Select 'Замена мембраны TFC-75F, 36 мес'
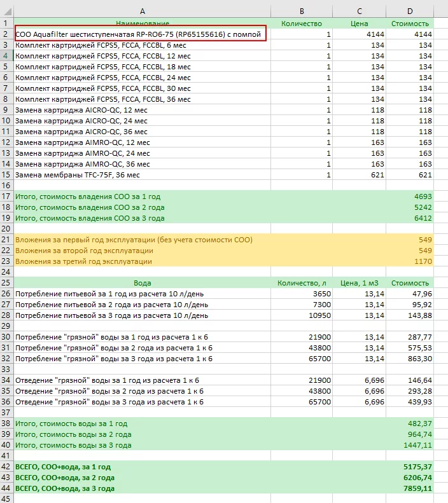This screenshot has height=503, width=448. click(142, 175)
